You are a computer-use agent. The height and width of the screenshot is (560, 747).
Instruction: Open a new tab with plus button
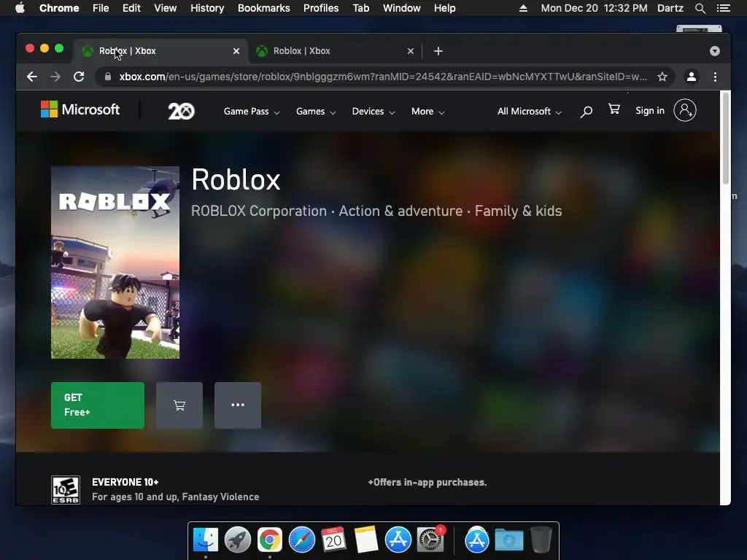coord(438,51)
